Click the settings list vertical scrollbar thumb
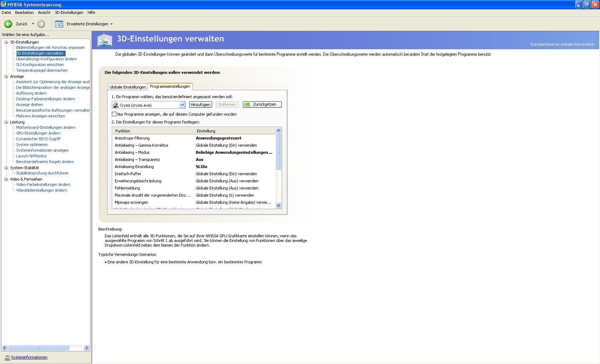 (279, 152)
